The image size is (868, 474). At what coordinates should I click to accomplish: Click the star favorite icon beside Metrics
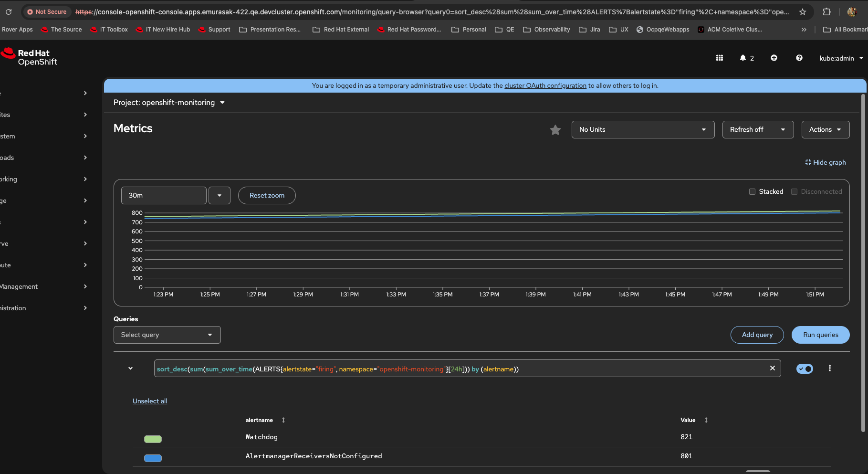(555, 130)
